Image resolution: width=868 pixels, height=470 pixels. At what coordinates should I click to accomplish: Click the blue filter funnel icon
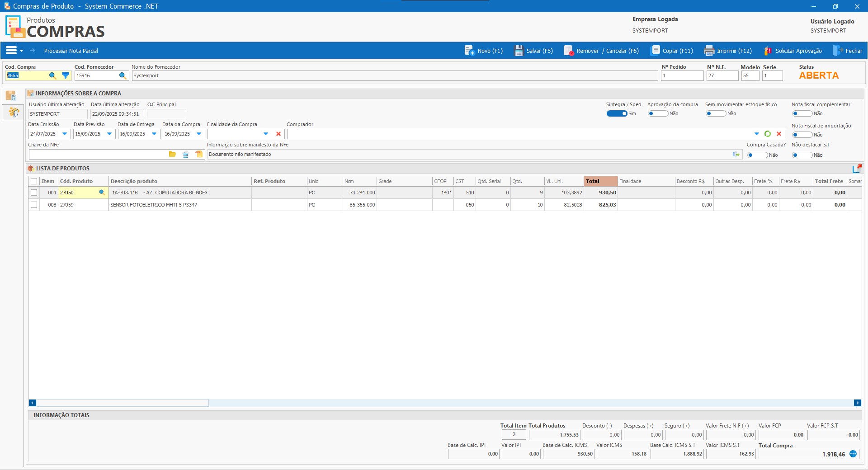66,76
